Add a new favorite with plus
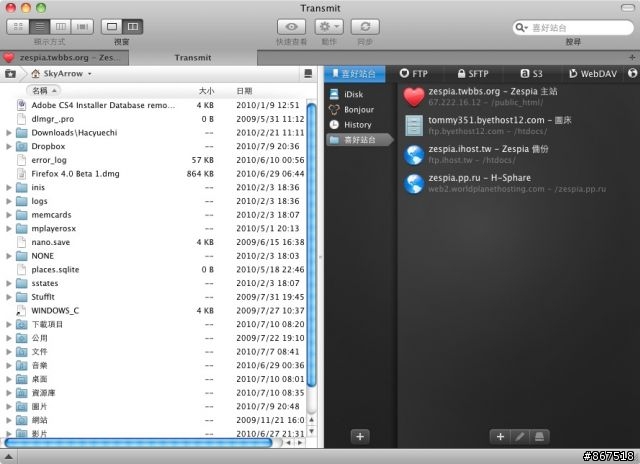The image size is (640, 464). (x=500, y=437)
